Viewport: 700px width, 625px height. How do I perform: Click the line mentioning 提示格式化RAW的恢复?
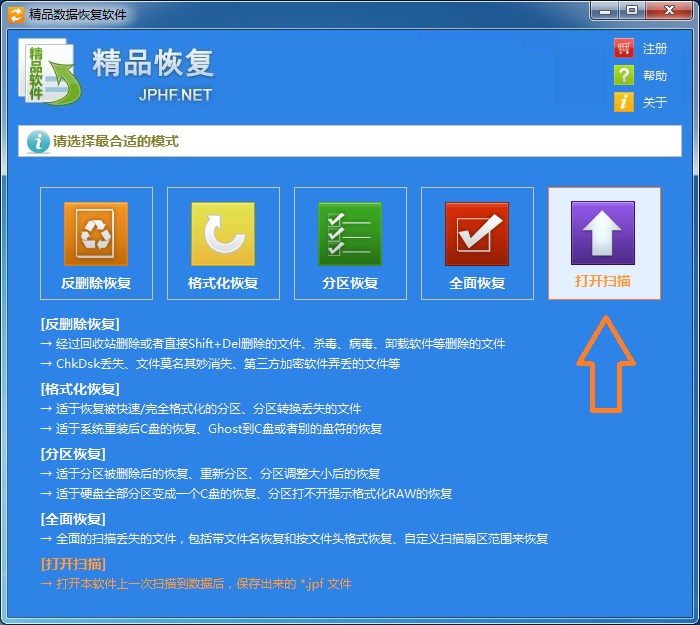pos(246,494)
